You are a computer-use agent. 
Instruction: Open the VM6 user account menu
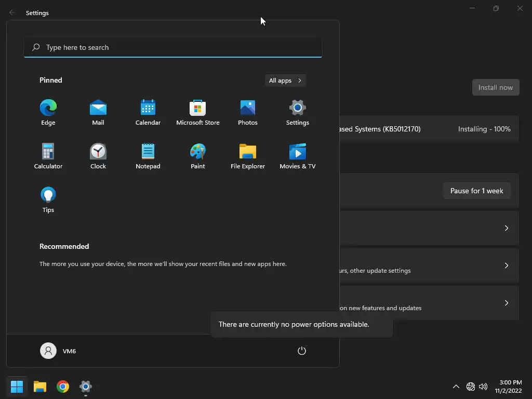pyautogui.click(x=58, y=351)
